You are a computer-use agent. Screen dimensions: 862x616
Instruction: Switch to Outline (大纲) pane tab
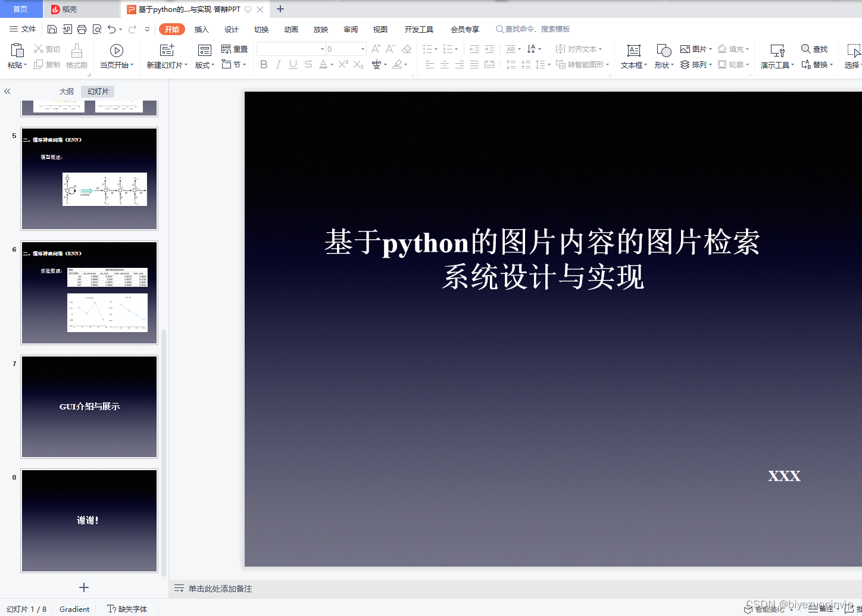point(67,91)
